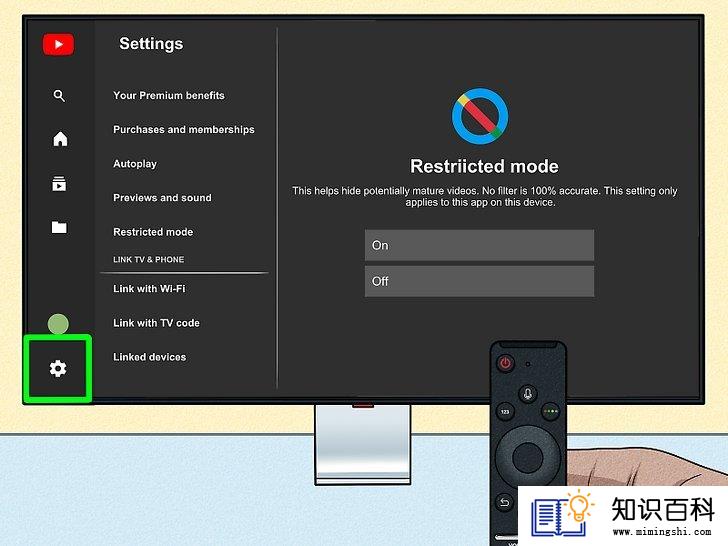Open Purchases and memberships setting

pos(184,130)
